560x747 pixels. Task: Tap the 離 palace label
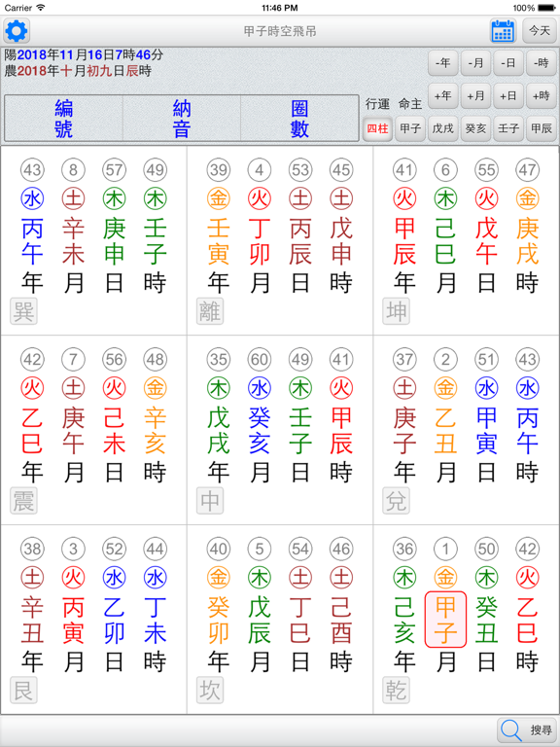click(210, 311)
